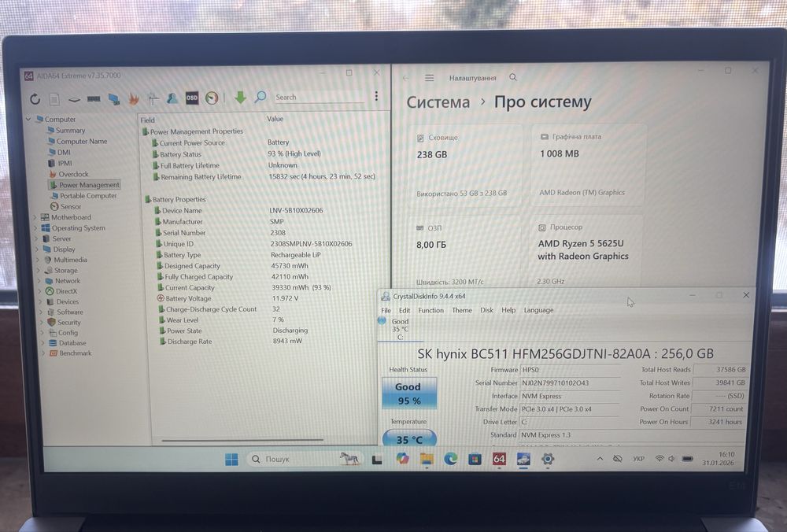Click the 35 °C temperature button

pos(409,438)
